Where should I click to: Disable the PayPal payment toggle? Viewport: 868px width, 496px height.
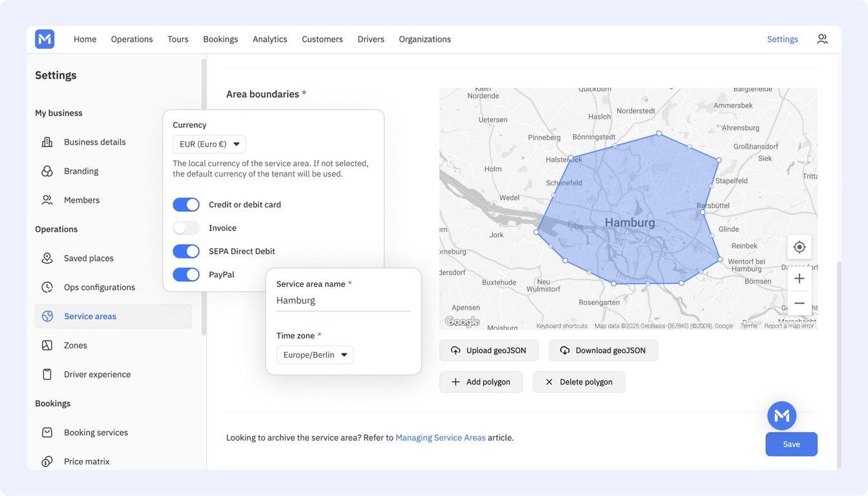pos(186,274)
